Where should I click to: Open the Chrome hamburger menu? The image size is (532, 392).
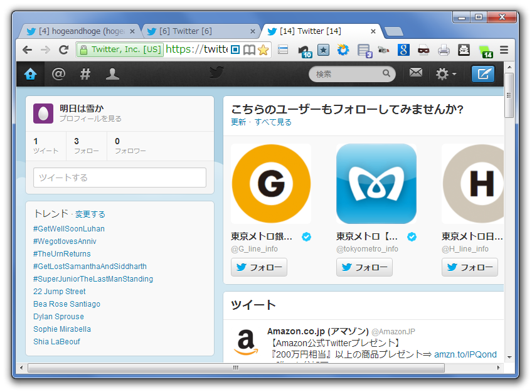504,50
